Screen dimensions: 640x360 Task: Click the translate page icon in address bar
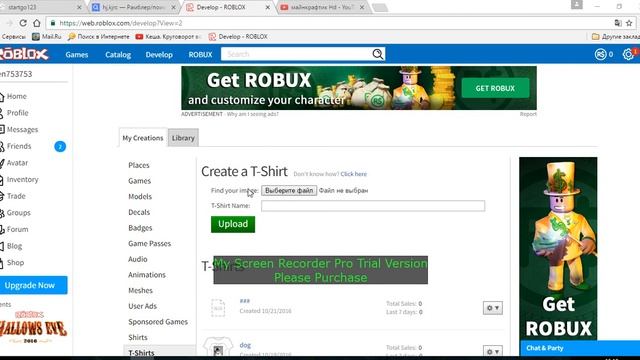(x=618, y=23)
